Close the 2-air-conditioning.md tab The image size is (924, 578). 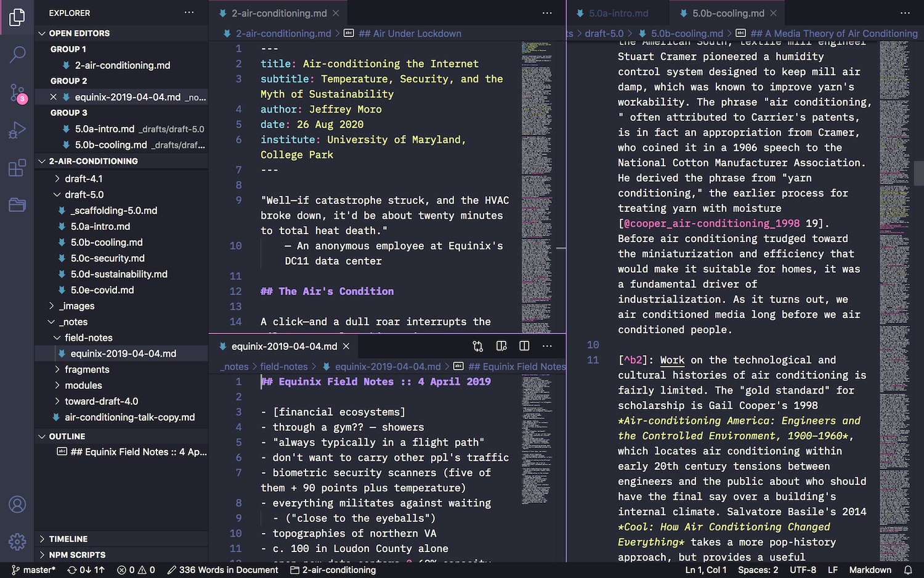336,13
